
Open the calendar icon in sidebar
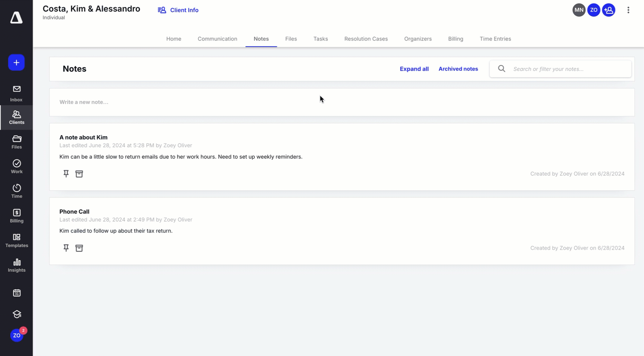(x=16, y=293)
